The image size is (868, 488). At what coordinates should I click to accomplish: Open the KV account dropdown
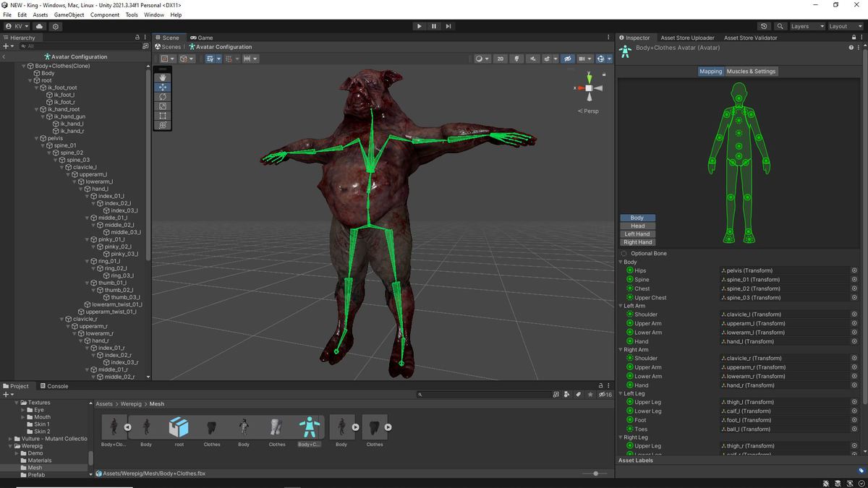click(x=17, y=26)
